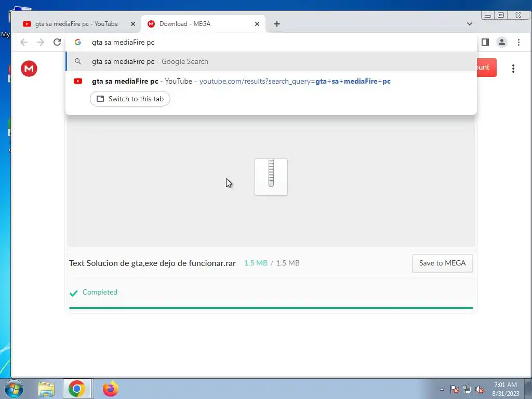Reload the MEGA download page
The height and width of the screenshot is (399, 532).
57,42
